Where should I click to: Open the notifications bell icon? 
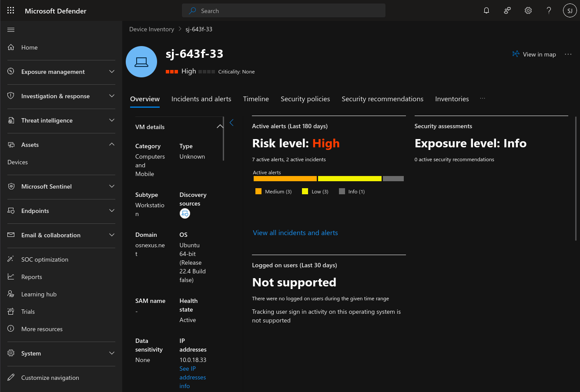(486, 11)
